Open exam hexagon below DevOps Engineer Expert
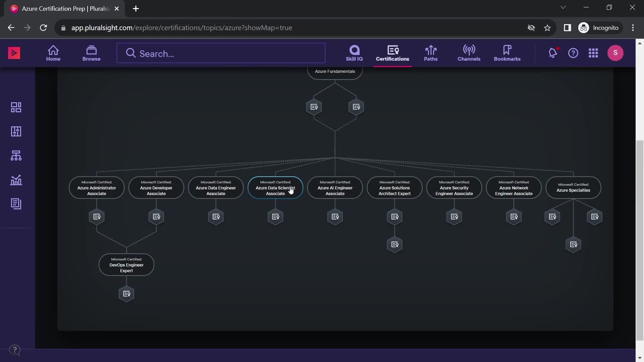The height and width of the screenshot is (362, 644). coord(126,294)
